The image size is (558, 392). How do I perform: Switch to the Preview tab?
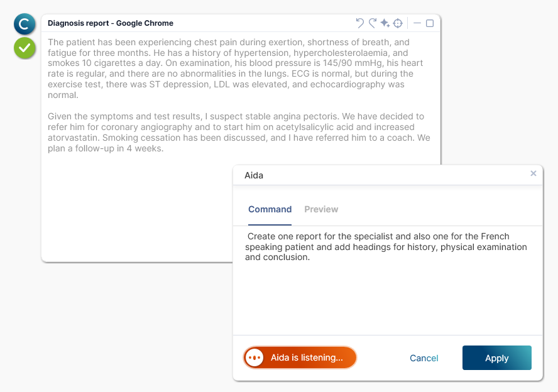[x=321, y=209]
